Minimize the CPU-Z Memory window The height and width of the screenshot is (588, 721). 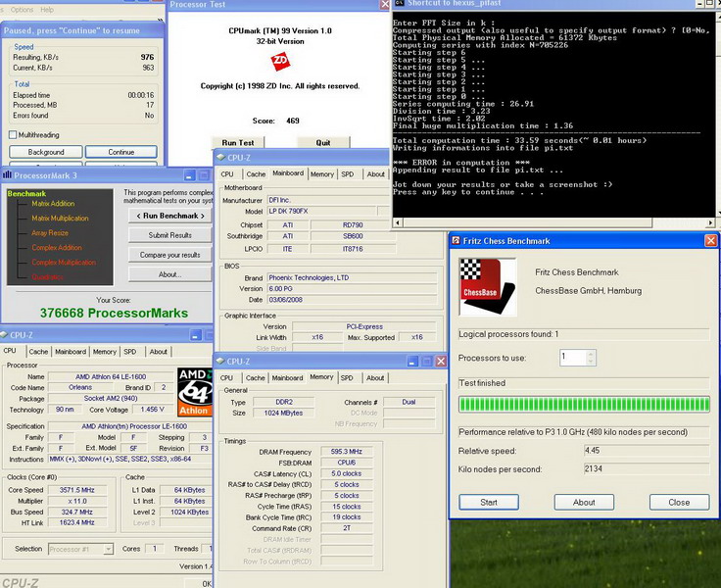coord(412,362)
